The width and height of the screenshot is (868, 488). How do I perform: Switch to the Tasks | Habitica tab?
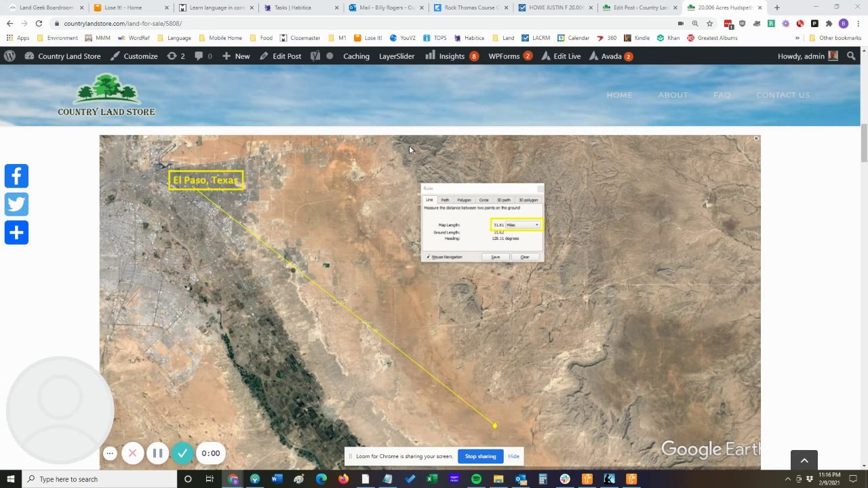tap(300, 7)
